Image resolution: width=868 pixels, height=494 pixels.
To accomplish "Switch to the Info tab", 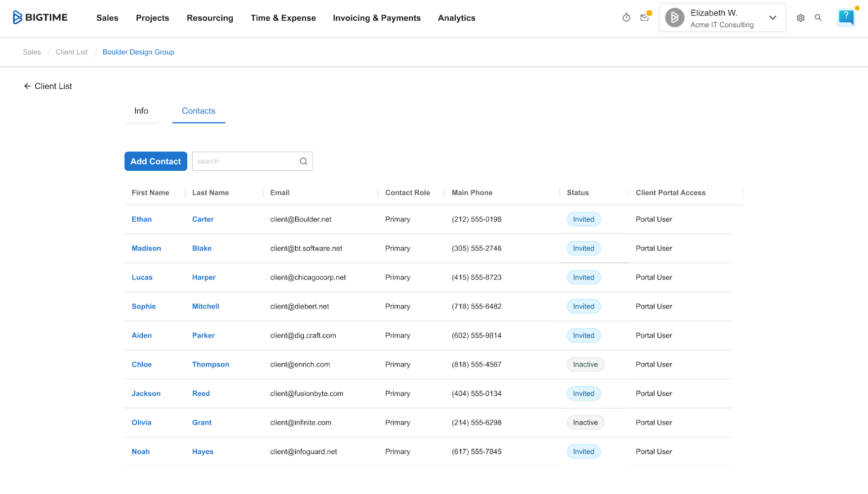I will pos(141,111).
